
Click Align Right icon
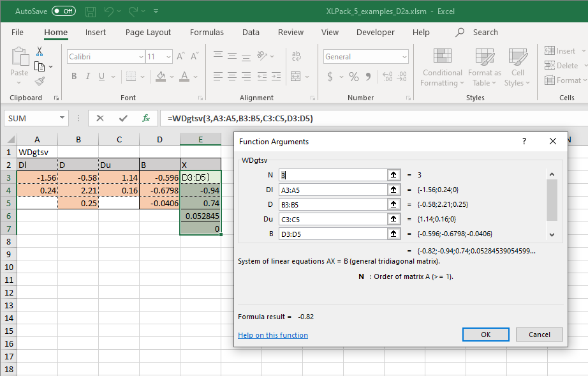[x=246, y=77]
